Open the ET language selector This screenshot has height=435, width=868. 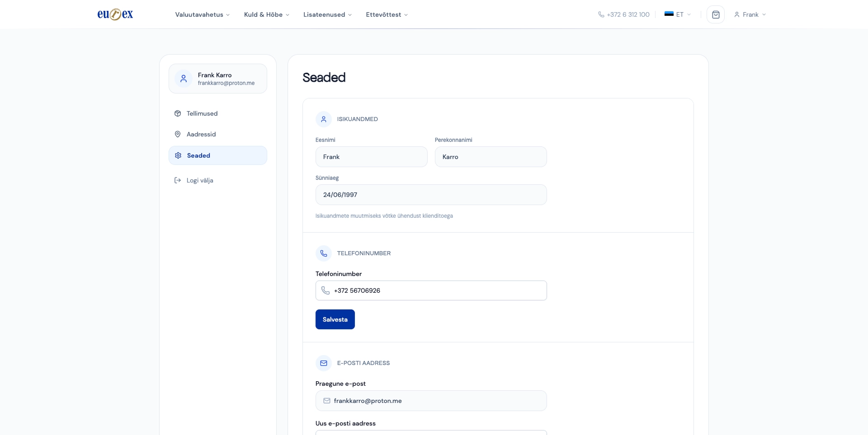678,14
